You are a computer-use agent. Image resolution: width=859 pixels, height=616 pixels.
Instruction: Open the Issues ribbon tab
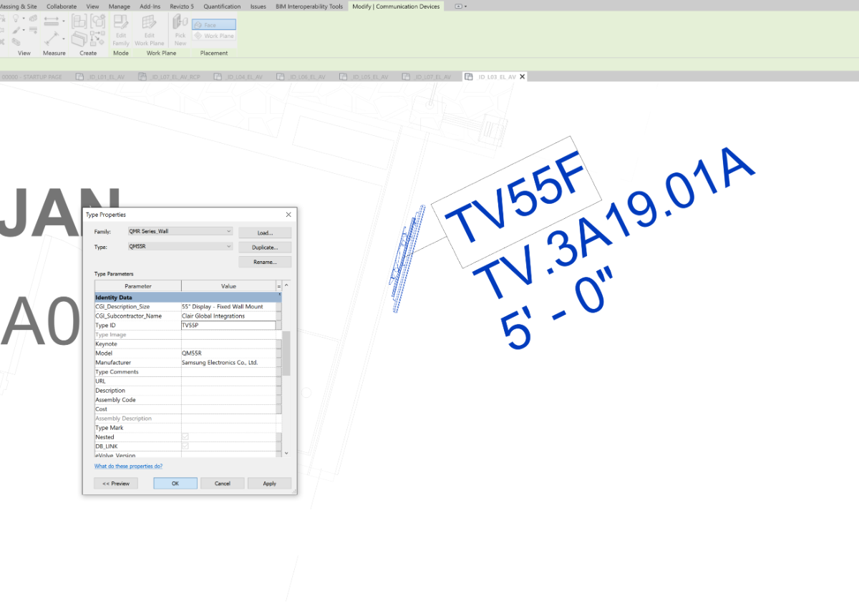pyautogui.click(x=258, y=6)
